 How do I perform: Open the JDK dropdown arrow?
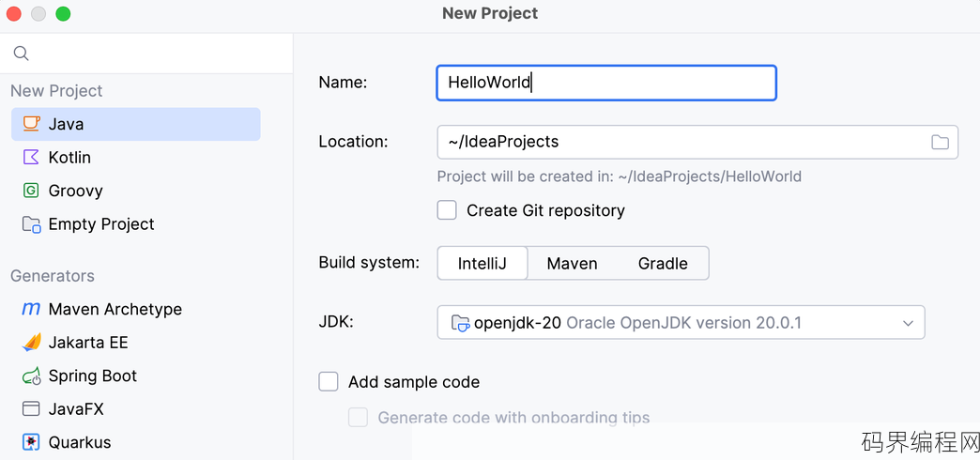pos(908,323)
